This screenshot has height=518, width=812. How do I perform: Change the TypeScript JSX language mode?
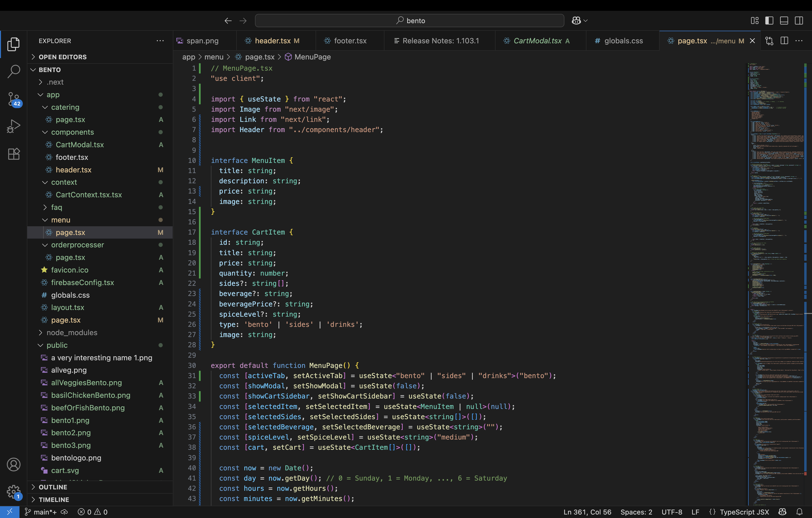pos(744,512)
